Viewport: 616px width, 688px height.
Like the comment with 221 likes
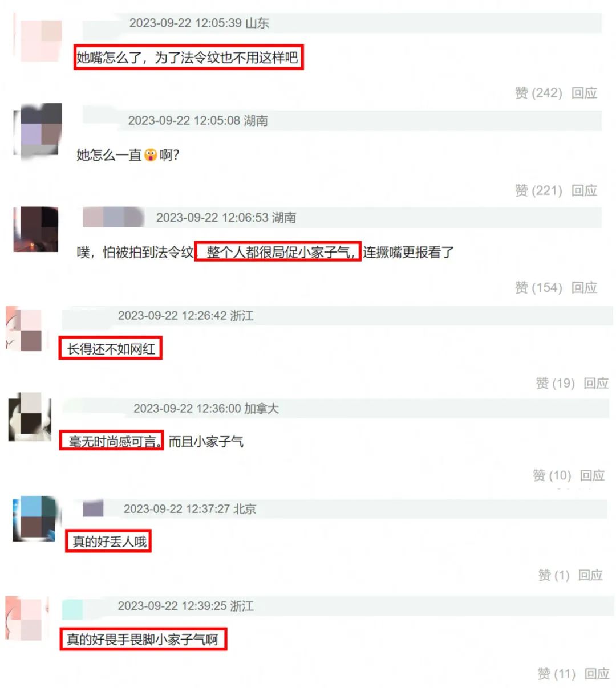[x=538, y=190]
